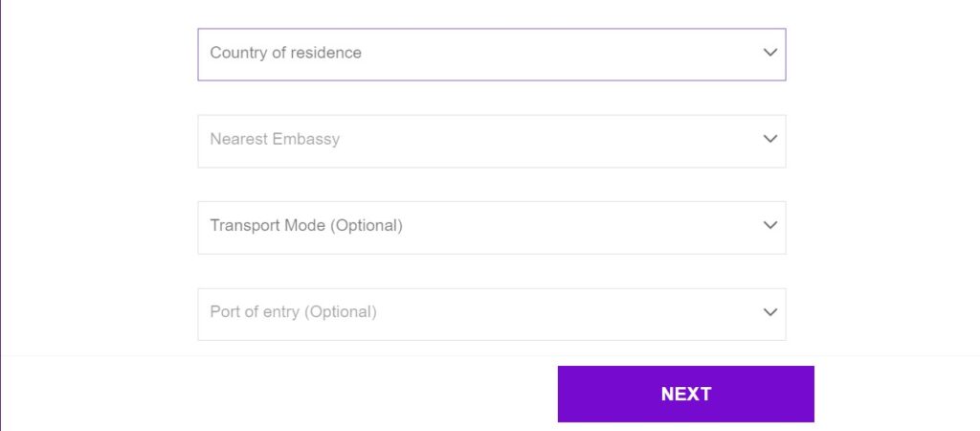Click the "Port of entry (Optional)" label text
Viewport: 980px width, 431px height.
[293, 312]
